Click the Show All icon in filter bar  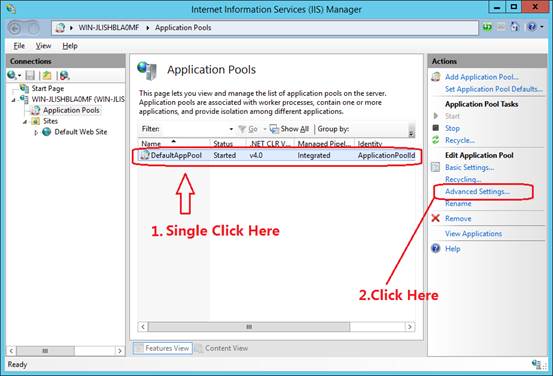pyautogui.click(x=274, y=129)
